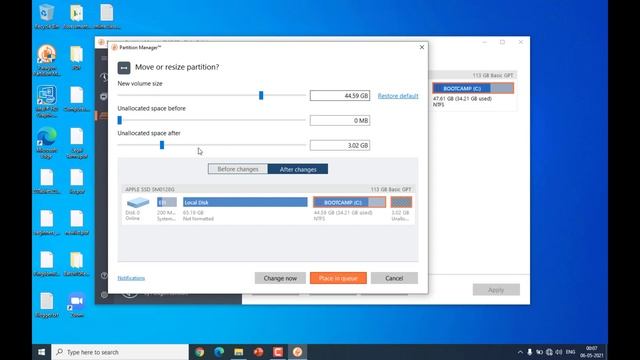Screen dimensions: 640x360
Task: Click the Restore default link
Action: 398,96
